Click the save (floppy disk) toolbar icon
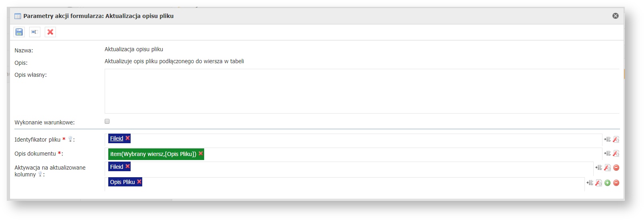Viewport: 644px width, 220px height. pyautogui.click(x=19, y=32)
